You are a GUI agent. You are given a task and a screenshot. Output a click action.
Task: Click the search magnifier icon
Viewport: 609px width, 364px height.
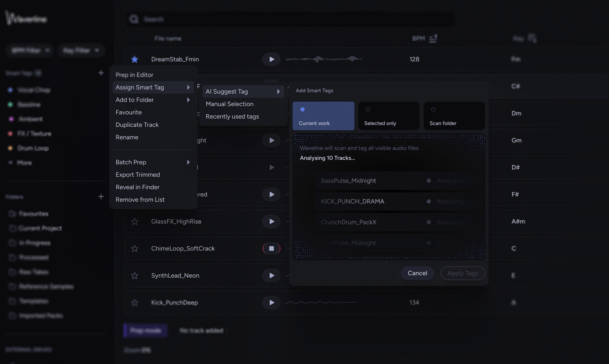point(134,19)
